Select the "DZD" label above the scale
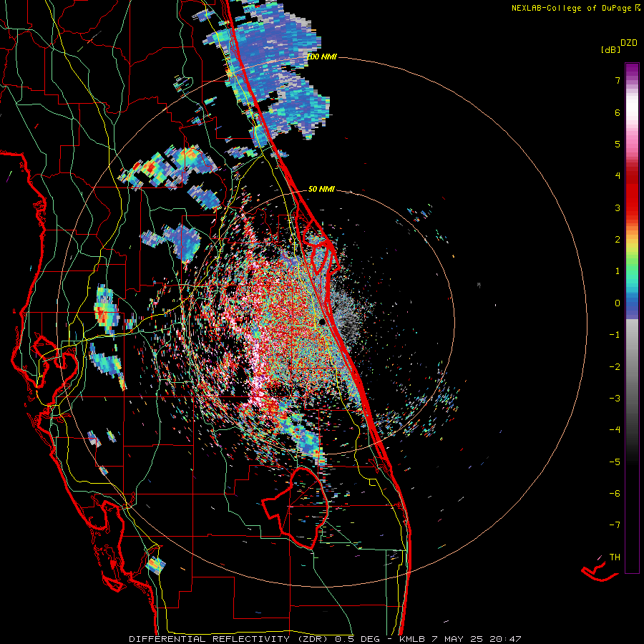644x644 pixels. (629, 43)
